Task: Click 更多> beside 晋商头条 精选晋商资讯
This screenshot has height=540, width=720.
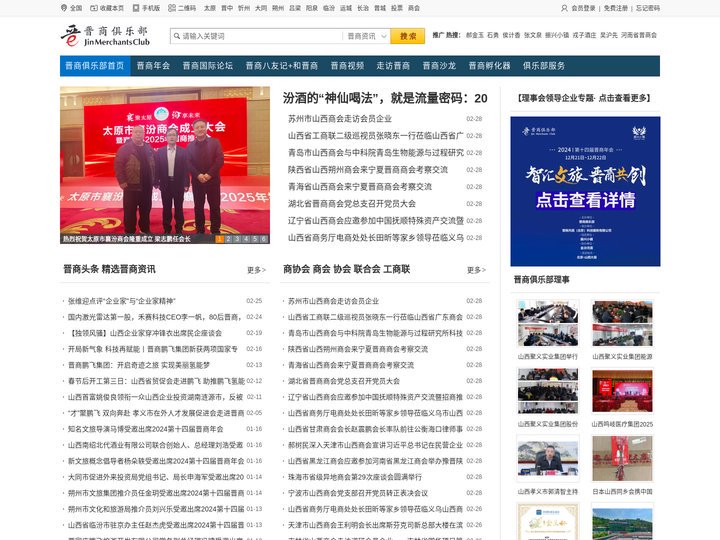Action: [x=256, y=270]
